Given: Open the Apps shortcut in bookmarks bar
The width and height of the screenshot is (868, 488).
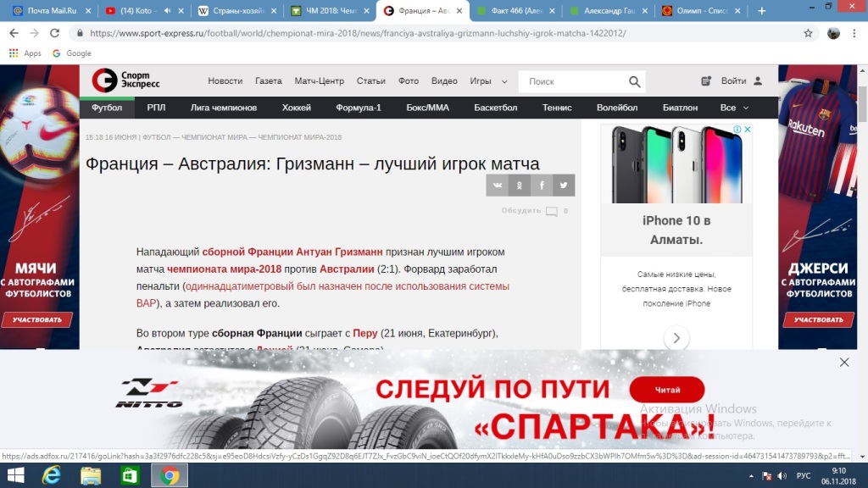Looking at the screenshot, I should (25, 53).
